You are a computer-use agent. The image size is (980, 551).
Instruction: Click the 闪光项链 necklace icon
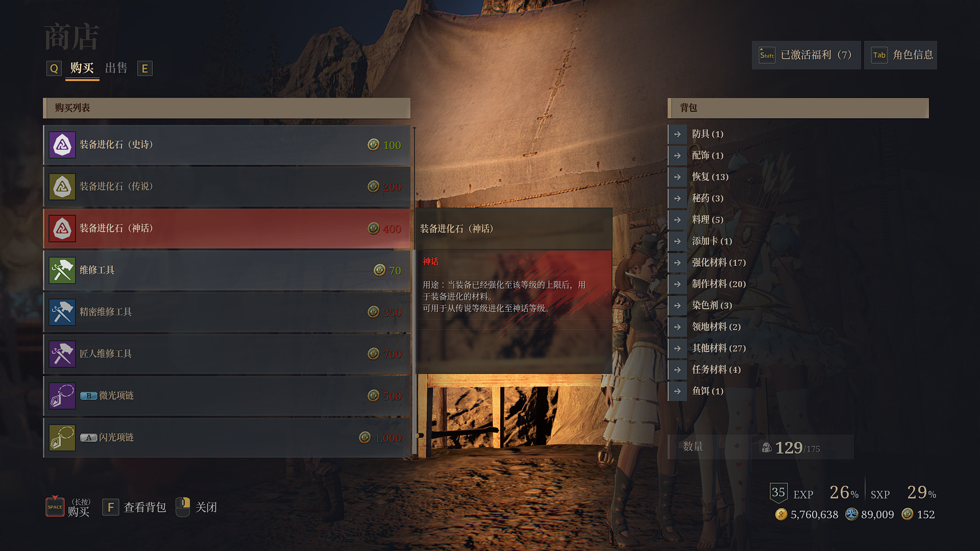coord(62,438)
